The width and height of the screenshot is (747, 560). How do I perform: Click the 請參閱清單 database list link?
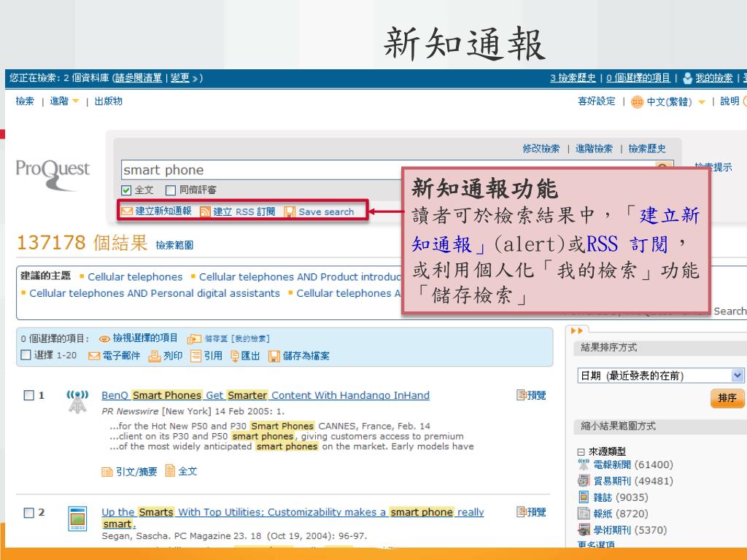[x=138, y=77]
